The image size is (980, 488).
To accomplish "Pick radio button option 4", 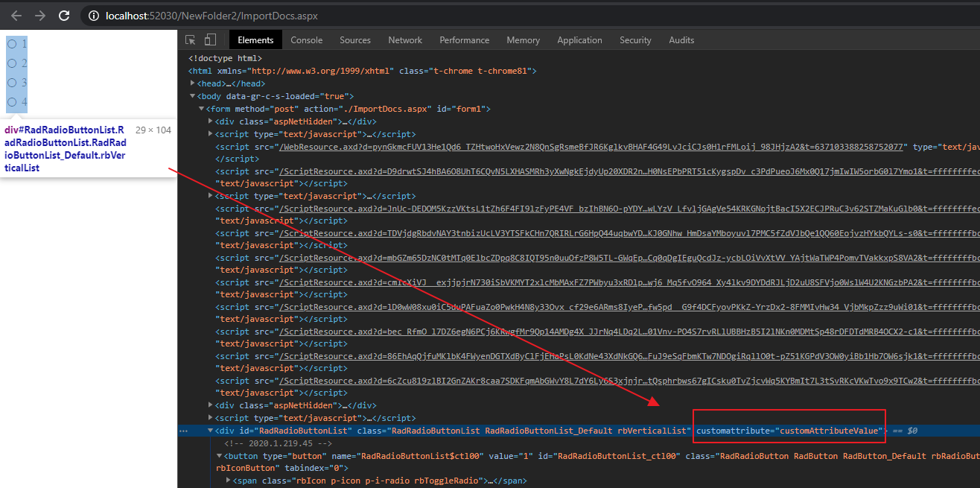I will click(x=13, y=102).
